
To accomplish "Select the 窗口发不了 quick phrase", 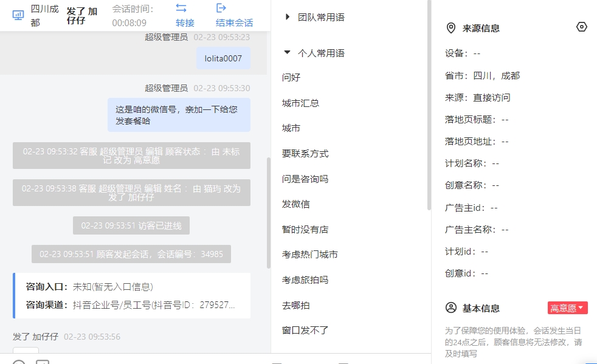I will coord(305,331).
